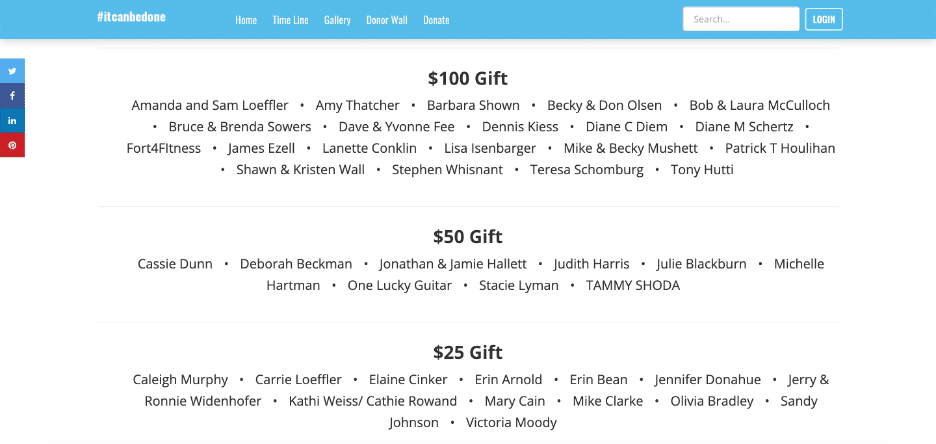
Task: Click donor name One Lucky Guitar
Action: (399, 285)
